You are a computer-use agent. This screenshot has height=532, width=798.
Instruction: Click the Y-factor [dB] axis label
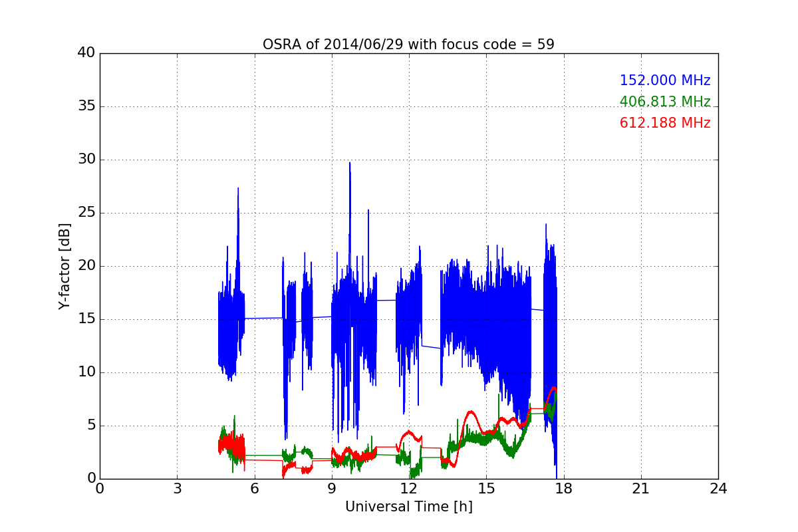click(65, 266)
